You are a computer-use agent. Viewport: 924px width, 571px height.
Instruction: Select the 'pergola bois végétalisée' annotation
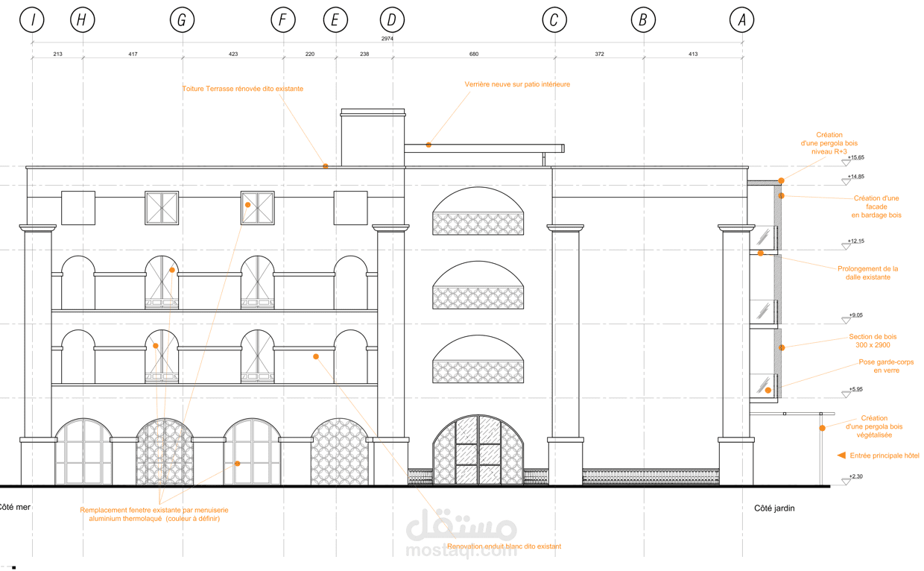[874, 426]
